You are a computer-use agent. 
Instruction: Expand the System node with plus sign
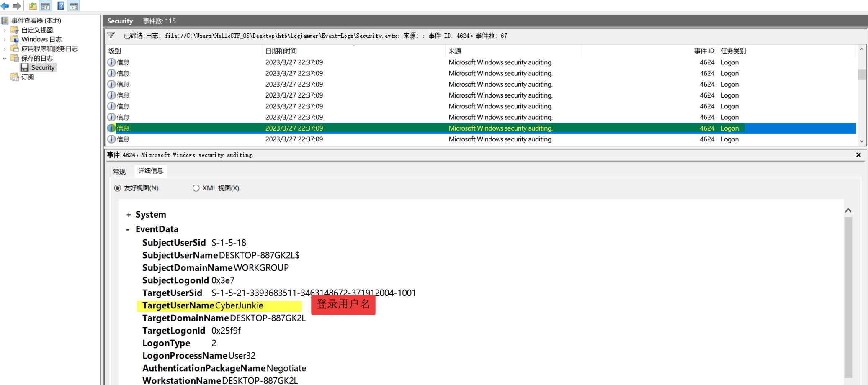click(x=129, y=215)
